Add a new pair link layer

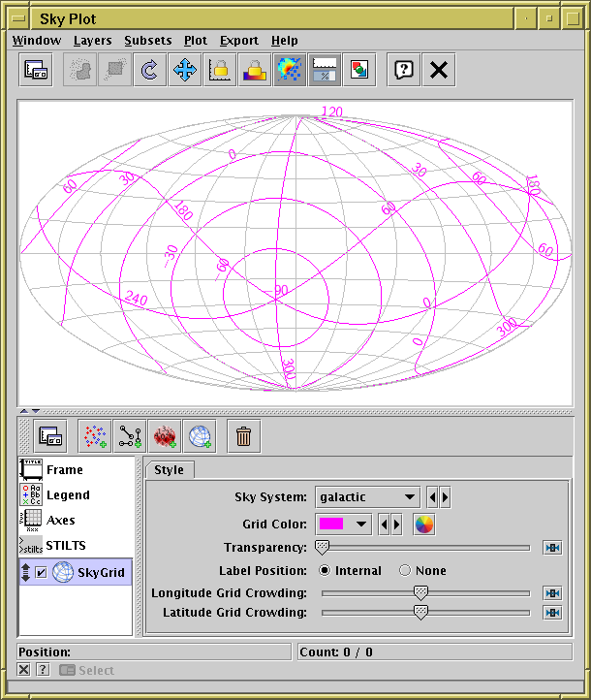coord(129,437)
